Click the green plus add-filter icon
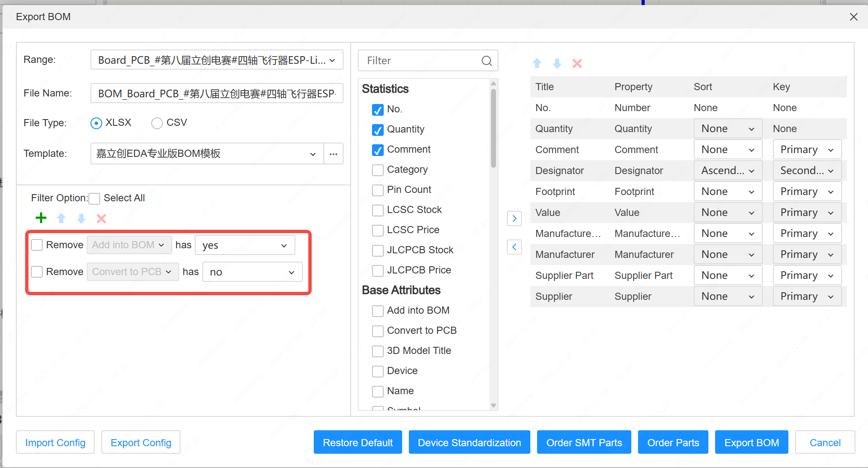Screen dimensions: 868x468 click(41, 218)
